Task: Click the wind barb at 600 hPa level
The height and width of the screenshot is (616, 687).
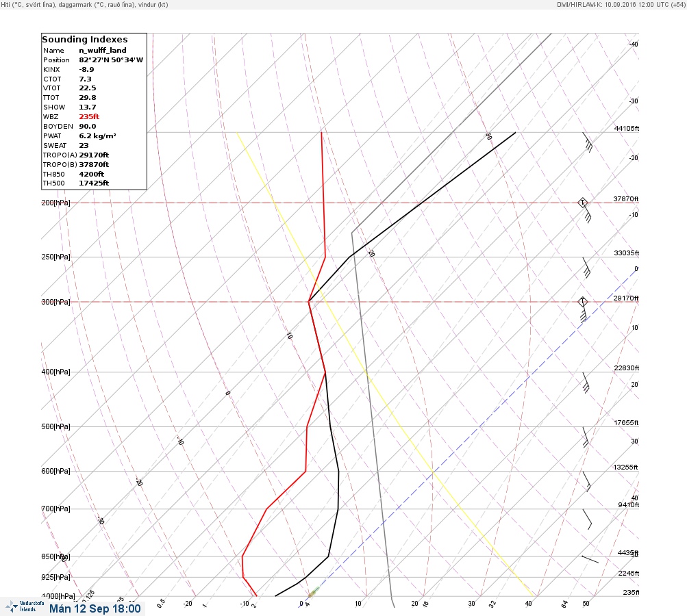Action: click(x=586, y=482)
